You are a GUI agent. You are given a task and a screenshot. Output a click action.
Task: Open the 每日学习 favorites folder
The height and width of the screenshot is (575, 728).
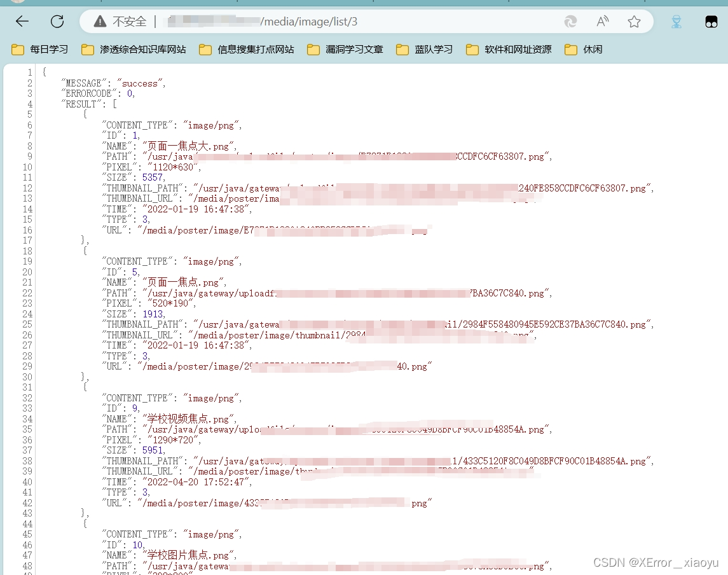37,49
